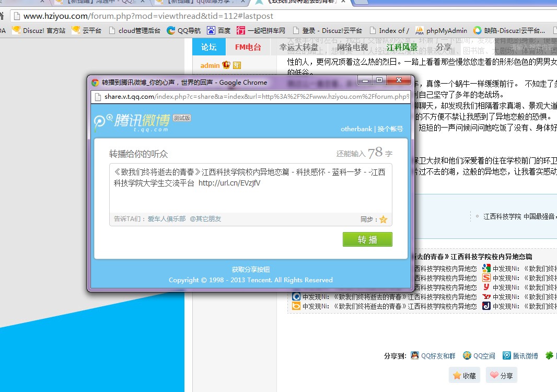This screenshot has height=392, width=557.
Task: Open the 江科风景 navigation tab
Action: [402, 47]
